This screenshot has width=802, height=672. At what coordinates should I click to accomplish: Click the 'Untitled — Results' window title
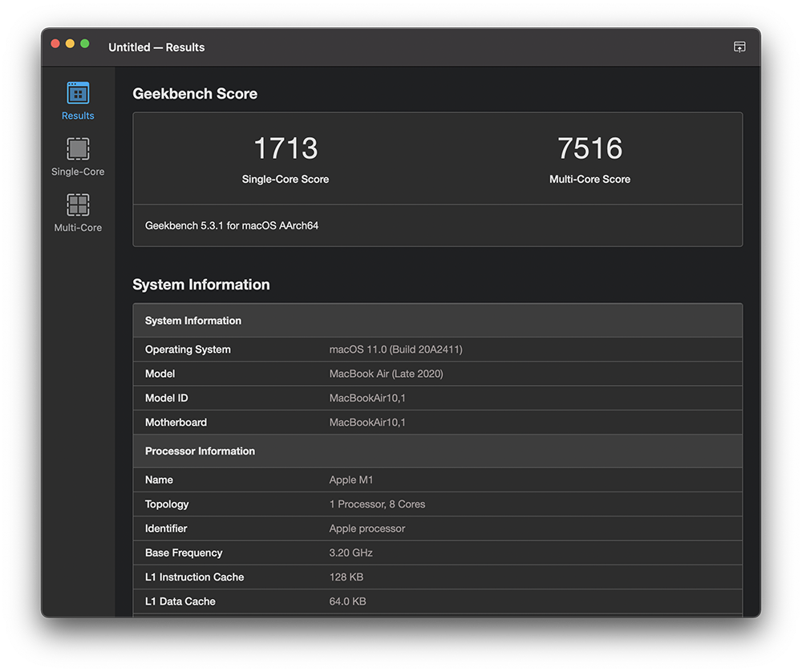click(x=156, y=47)
